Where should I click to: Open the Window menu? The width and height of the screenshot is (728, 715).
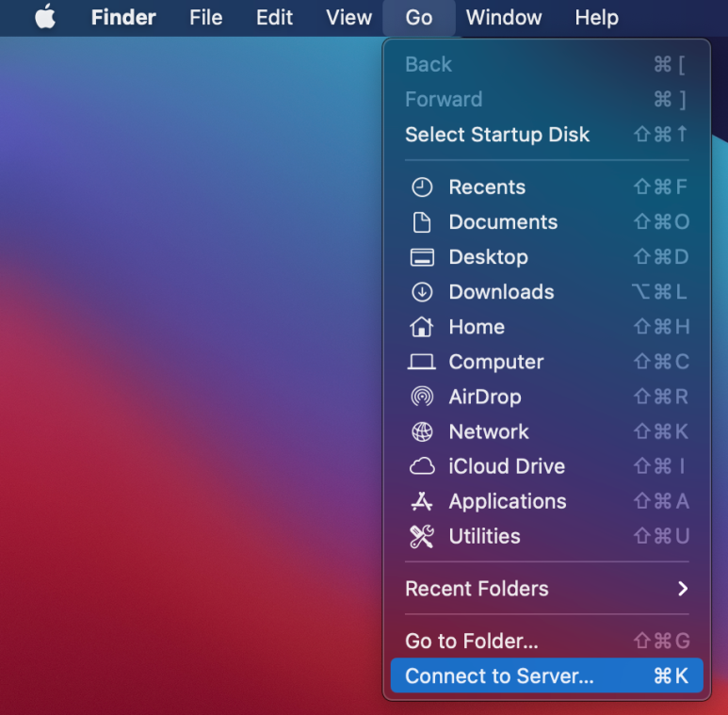[504, 18]
